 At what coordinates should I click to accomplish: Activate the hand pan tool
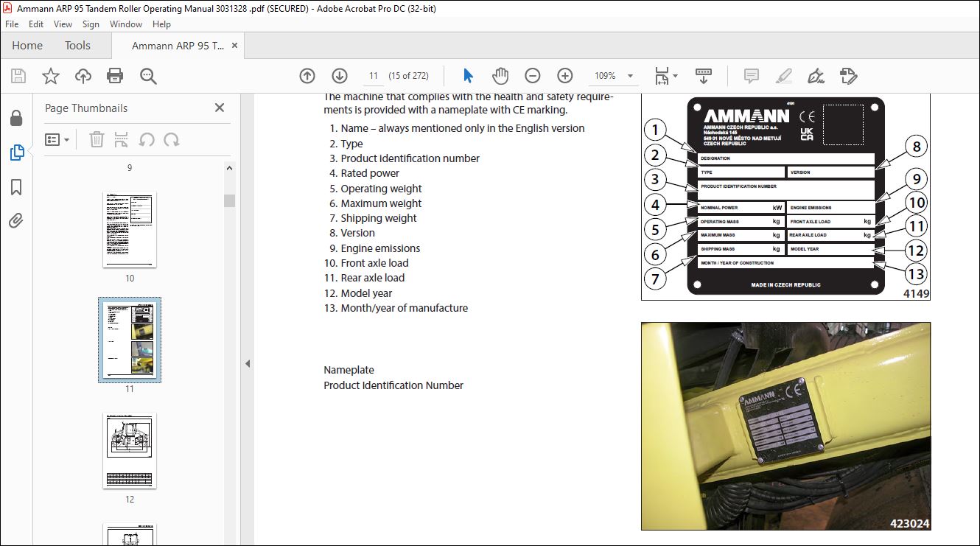pyautogui.click(x=500, y=76)
